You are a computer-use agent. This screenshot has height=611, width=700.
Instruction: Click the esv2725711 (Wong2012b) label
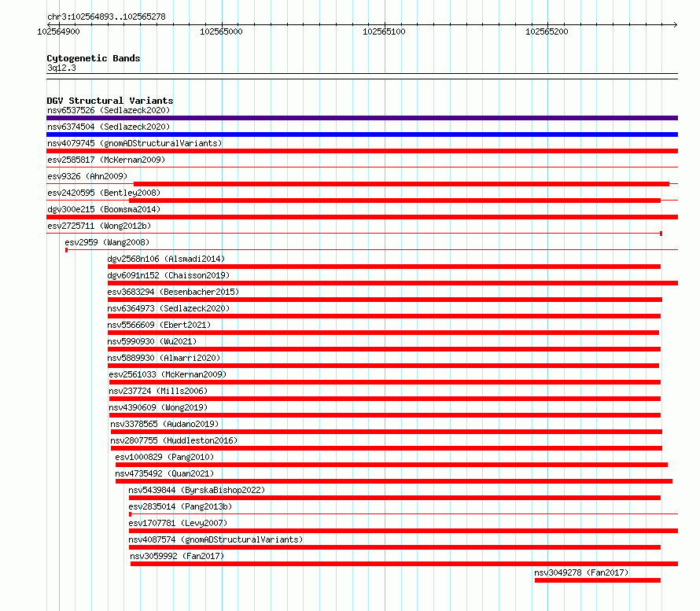click(x=99, y=226)
